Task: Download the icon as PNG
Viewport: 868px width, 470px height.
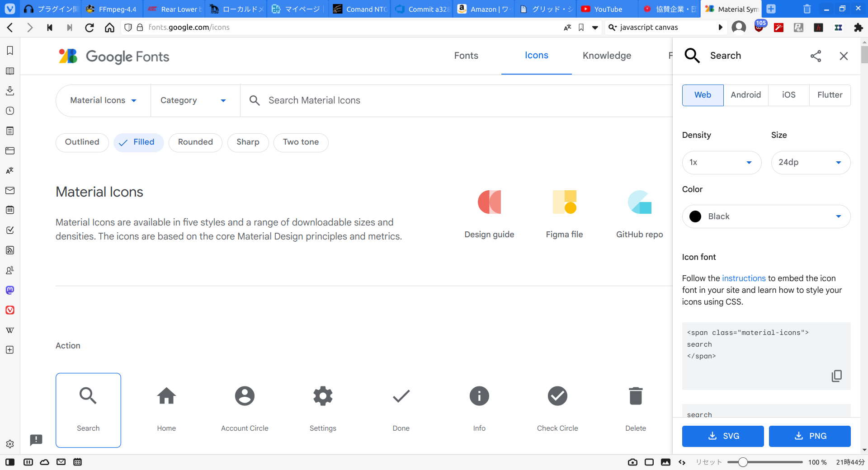Action: tap(810, 436)
